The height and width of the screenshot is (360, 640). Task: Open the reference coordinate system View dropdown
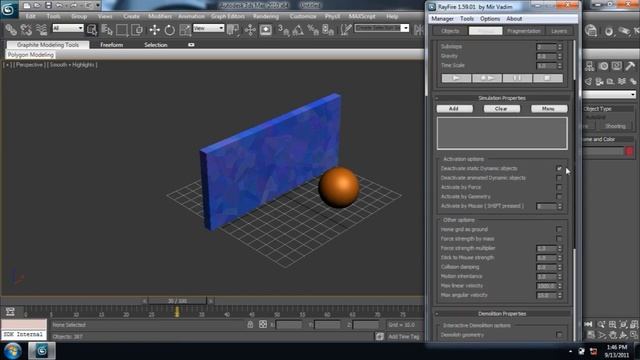pyautogui.click(x=209, y=28)
